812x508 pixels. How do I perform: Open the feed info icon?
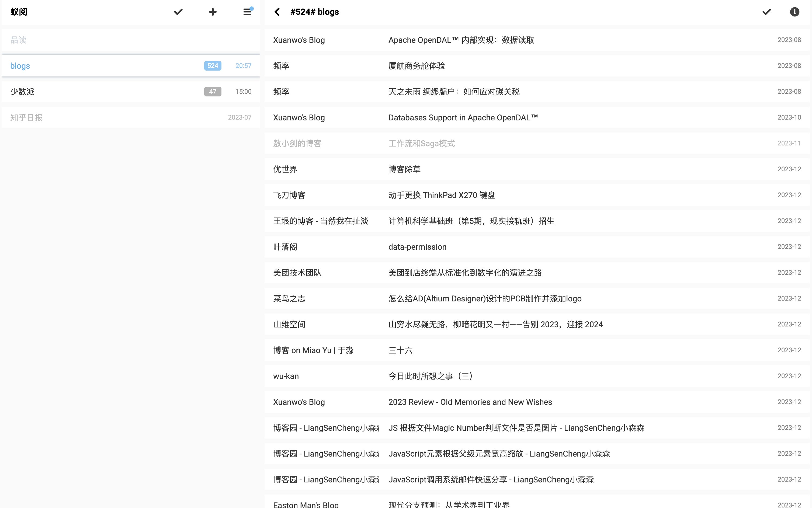coord(794,12)
